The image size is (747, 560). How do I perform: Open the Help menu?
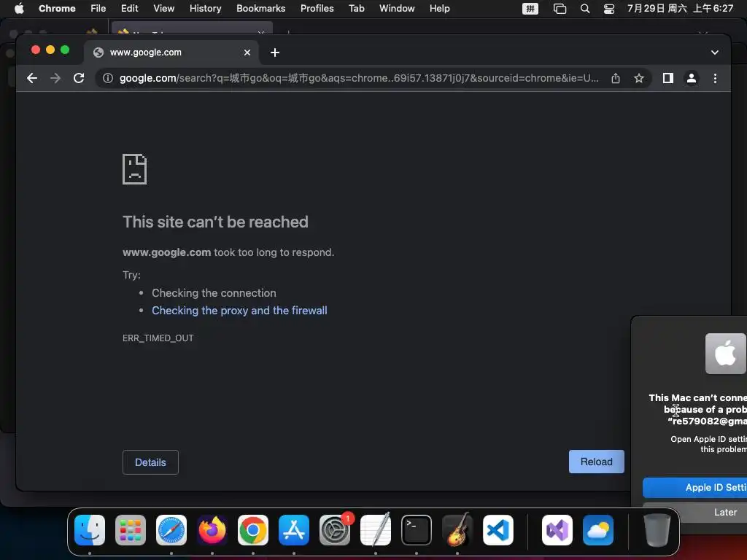tap(440, 9)
